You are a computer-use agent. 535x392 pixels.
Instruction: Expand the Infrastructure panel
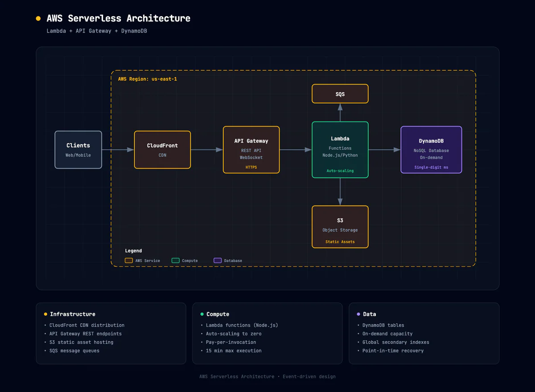point(72,314)
